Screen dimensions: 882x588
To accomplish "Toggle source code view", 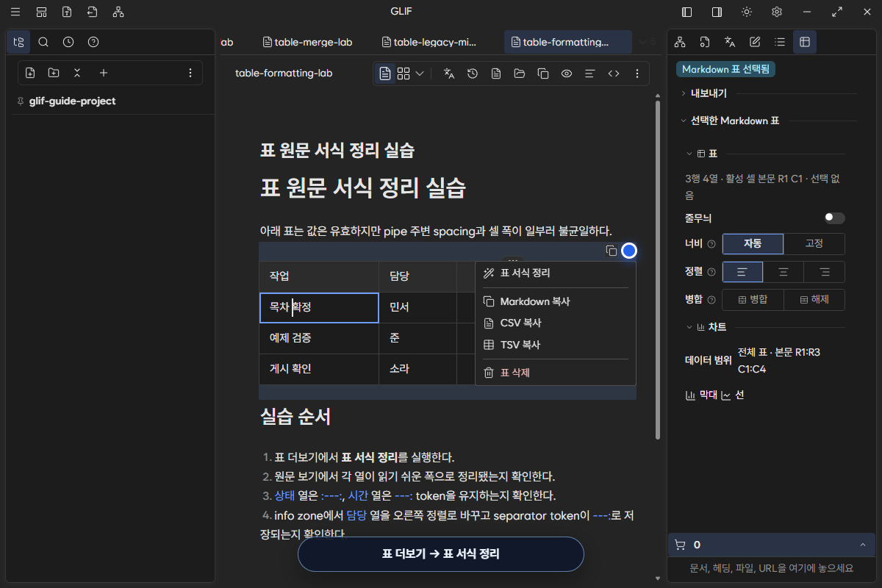I will coord(614,73).
